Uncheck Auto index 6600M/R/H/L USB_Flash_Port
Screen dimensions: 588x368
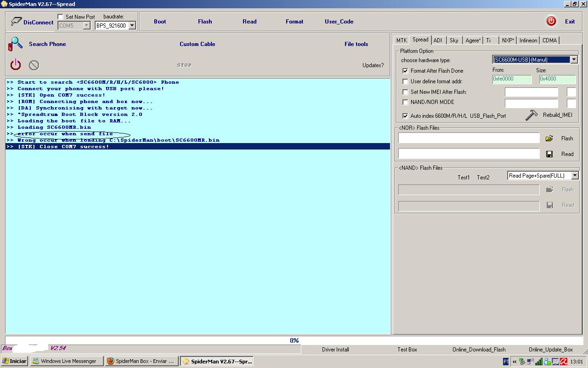tap(405, 116)
